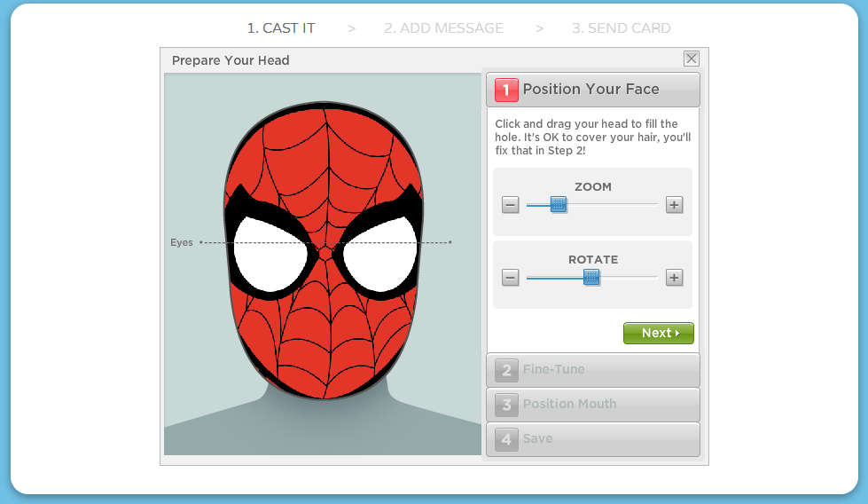Click the gray number 2 step badge

point(506,370)
